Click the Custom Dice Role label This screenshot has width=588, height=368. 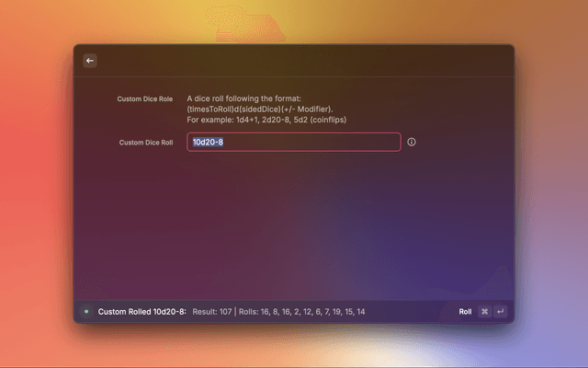[144, 98]
